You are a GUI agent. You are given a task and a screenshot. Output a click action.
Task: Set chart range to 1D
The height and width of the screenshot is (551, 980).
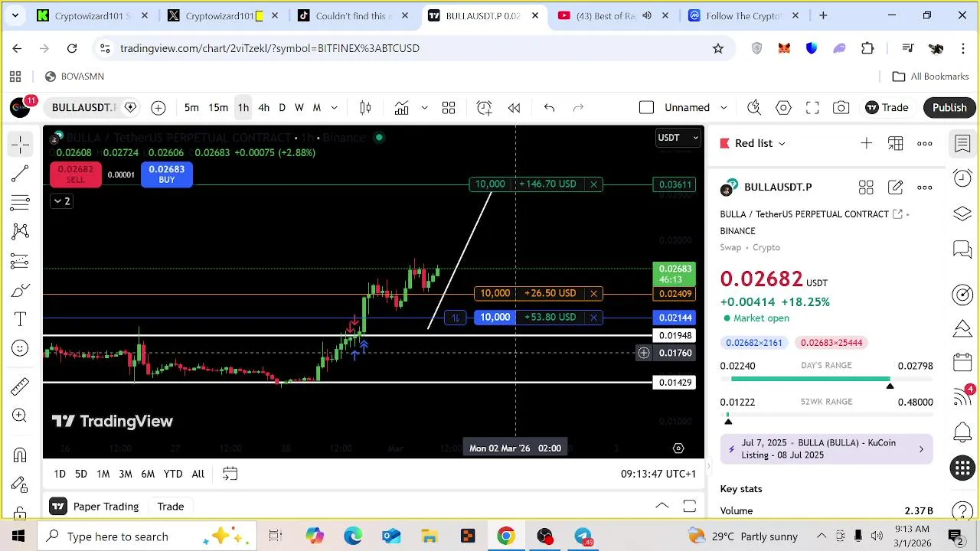click(x=60, y=474)
